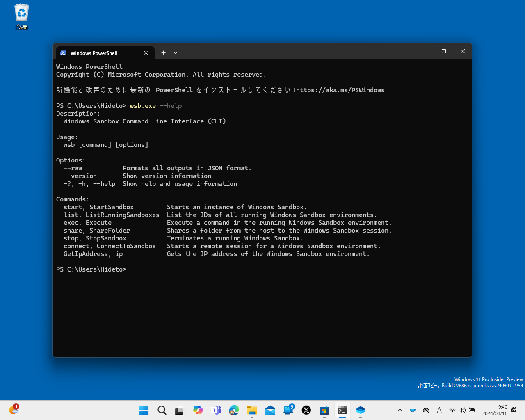Open the Windows Start menu
Image resolution: width=525 pixels, height=420 pixels.
pyautogui.click(x=144, y=410)
